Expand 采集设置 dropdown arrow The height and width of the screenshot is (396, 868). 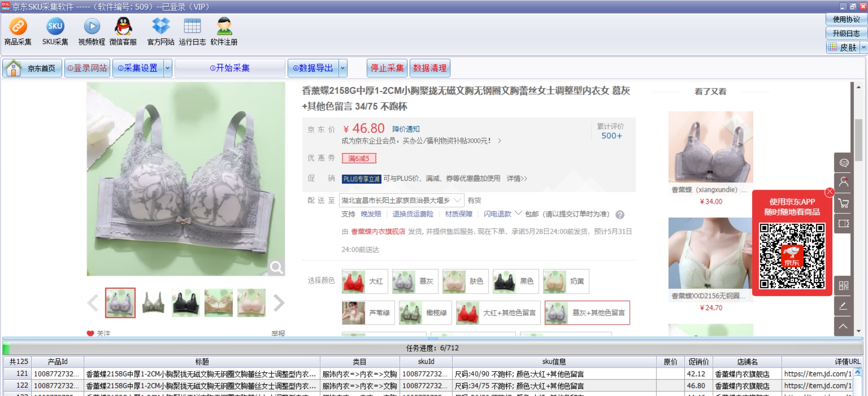[x=168, y=68]
